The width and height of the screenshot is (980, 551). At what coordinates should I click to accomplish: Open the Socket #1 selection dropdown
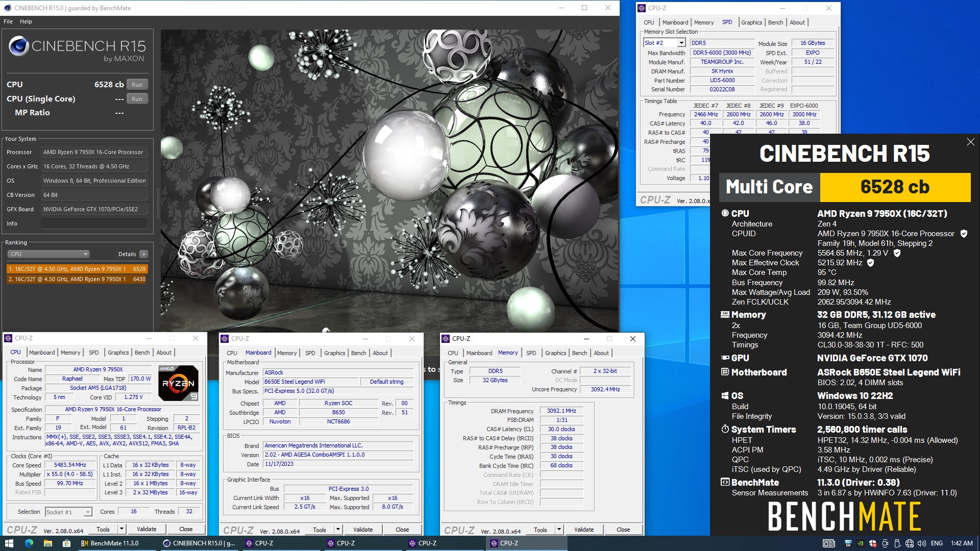click(88, 512)
